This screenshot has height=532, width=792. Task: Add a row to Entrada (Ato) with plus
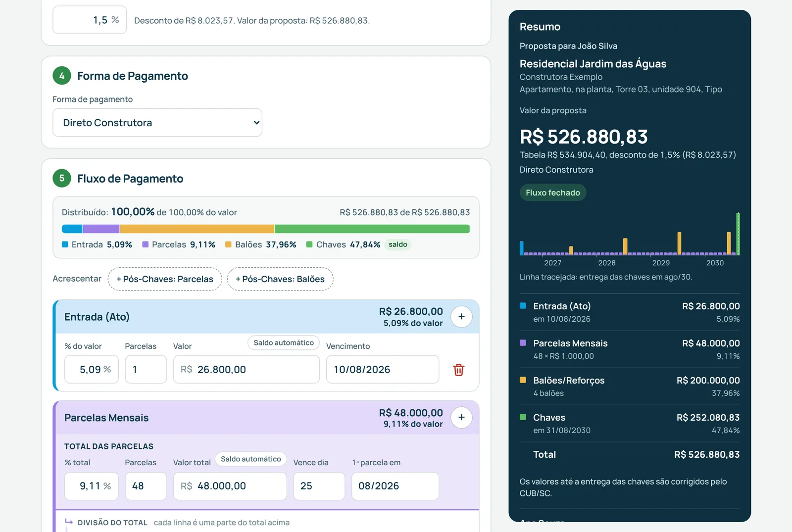click(461, 317)
